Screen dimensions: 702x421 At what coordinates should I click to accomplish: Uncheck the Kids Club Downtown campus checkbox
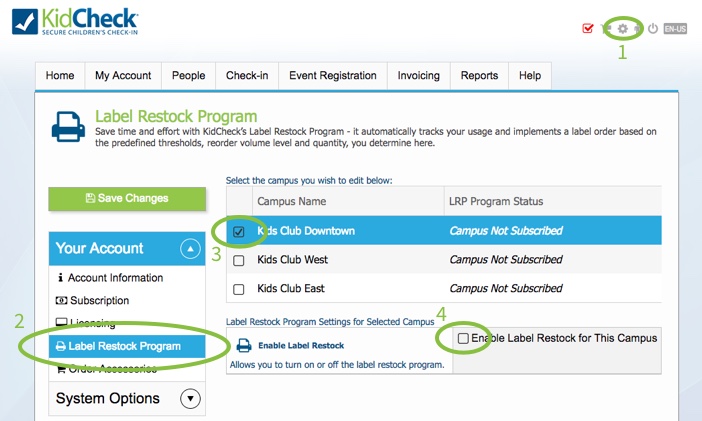click(239, 232)
